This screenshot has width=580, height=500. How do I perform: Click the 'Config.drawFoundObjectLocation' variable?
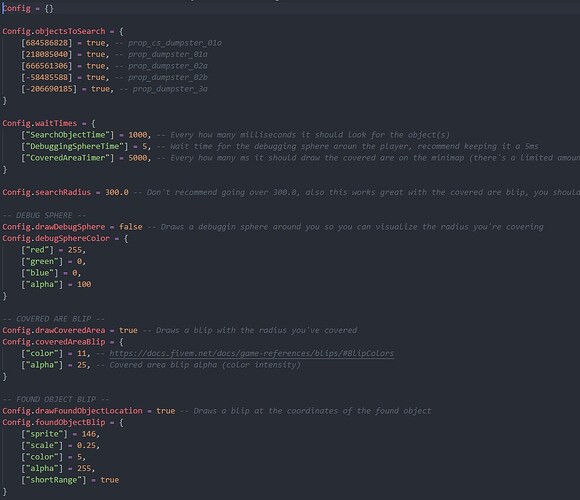(72, 411)
